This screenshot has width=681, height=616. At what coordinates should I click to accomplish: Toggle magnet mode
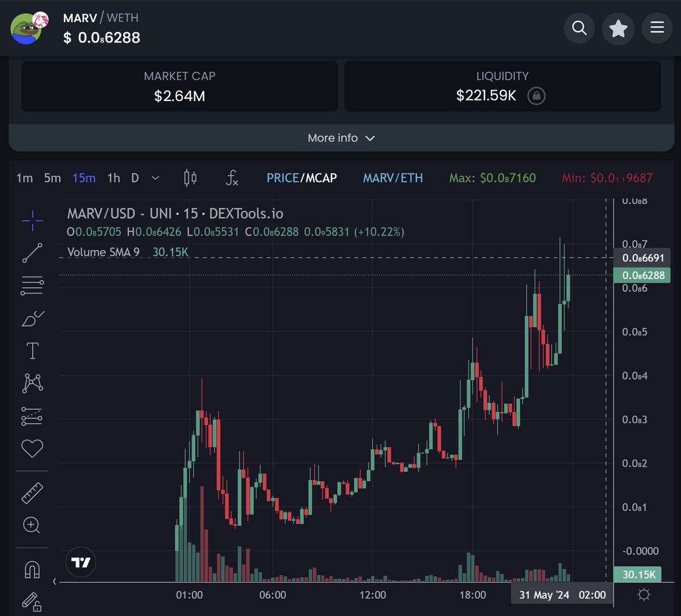click(32, 569)
